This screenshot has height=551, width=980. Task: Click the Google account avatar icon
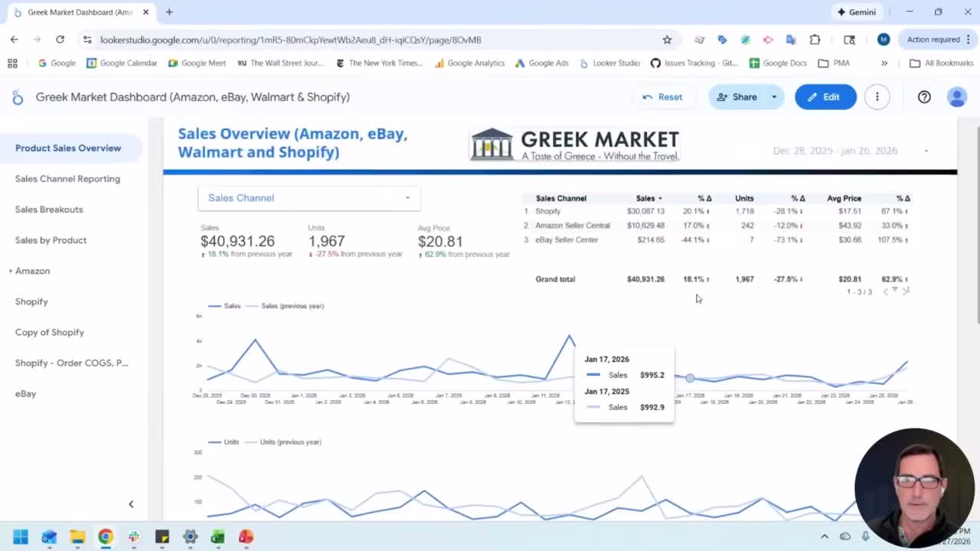956,97
